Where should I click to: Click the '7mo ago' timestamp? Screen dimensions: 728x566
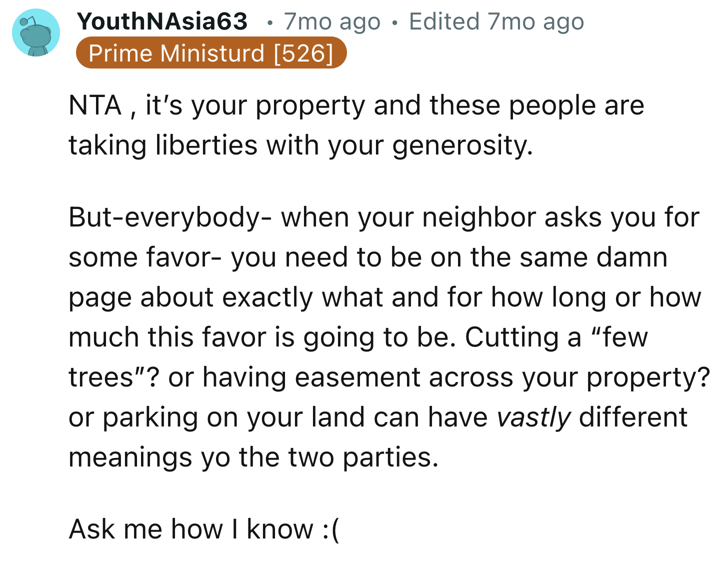[x=331, y=21]
